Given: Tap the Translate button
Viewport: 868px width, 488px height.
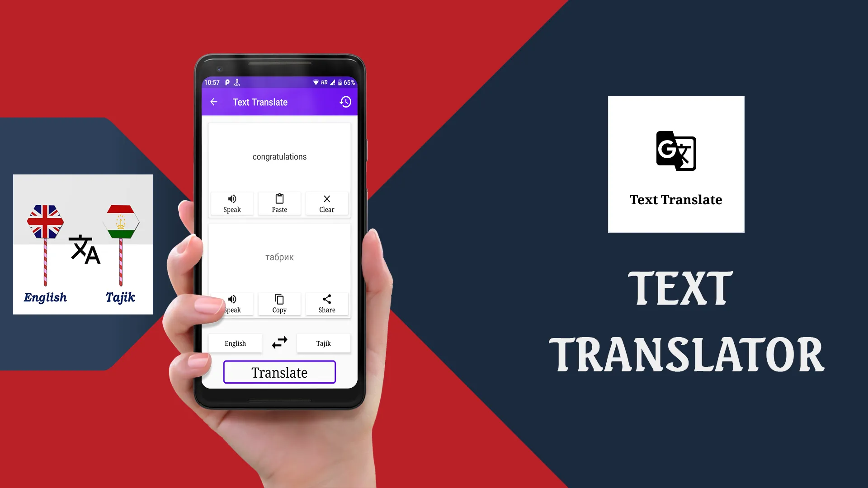Looking at the screenshot, I should (279, 372).
